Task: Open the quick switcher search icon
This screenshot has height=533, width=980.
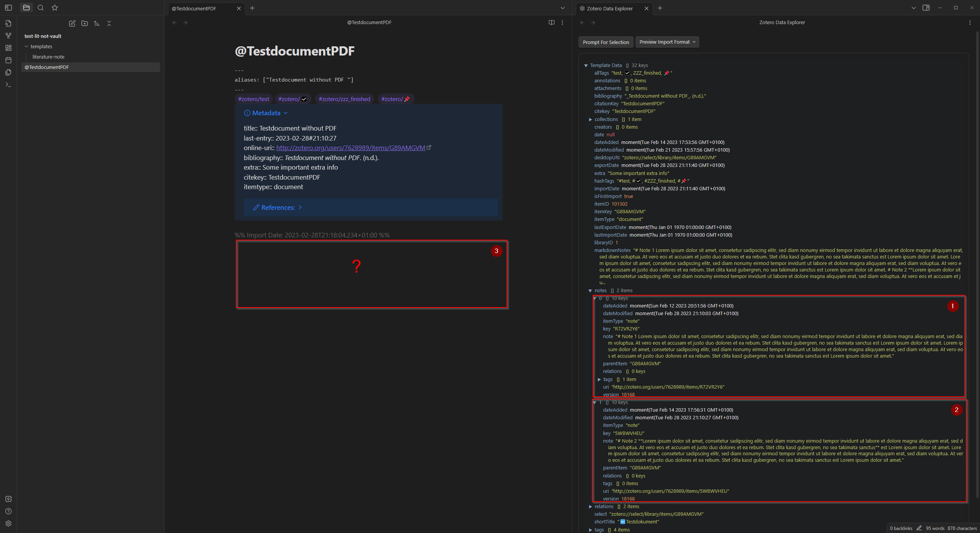Action: pos(40,8)
